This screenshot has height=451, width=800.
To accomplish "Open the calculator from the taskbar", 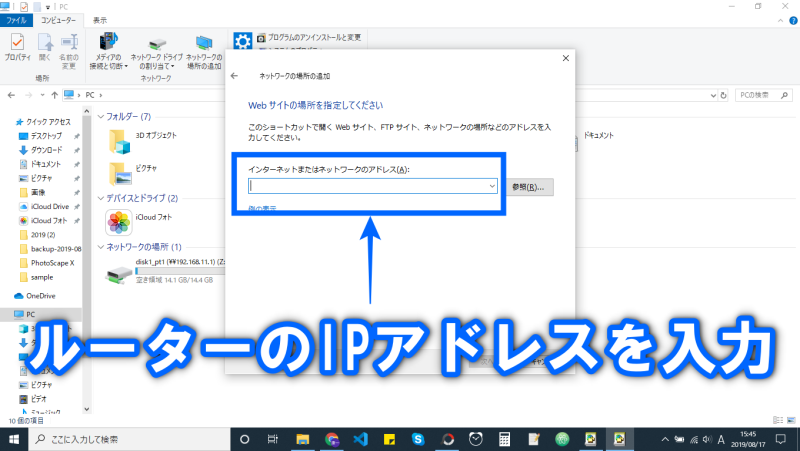I will pyautogui.click(x=506, y=439).
